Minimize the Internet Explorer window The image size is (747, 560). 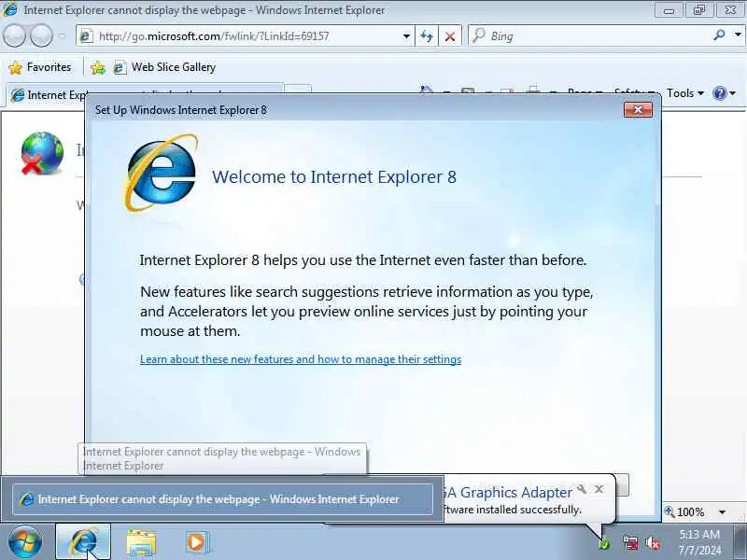coord(669,10)
